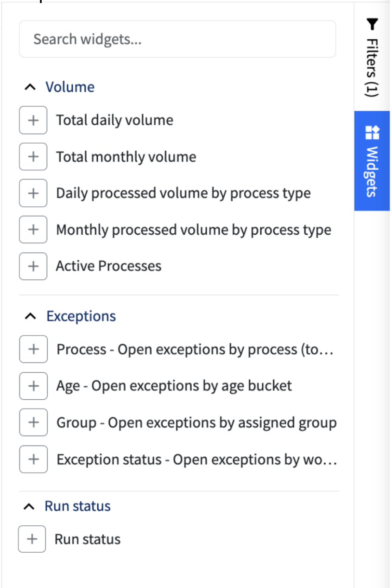The width and height of the screenshot is (392, 588).
Task: Add Exception status - Open exceptions widget
Action: (33, 459)
